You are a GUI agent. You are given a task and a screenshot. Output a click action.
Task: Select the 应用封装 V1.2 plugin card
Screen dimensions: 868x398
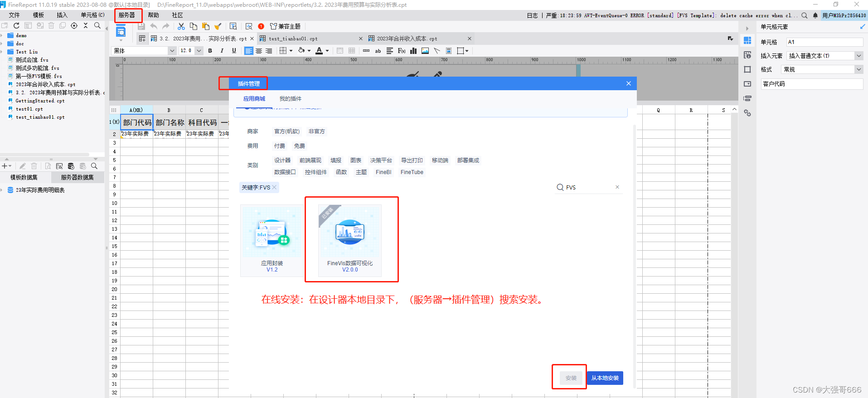tap(272, 240)
